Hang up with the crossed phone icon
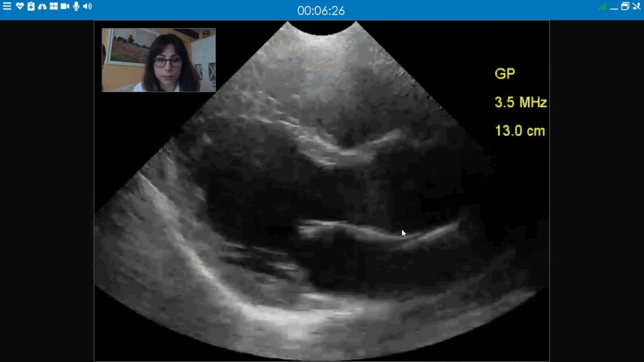Viewport: 644px width, 362px height. click(637, 6)
